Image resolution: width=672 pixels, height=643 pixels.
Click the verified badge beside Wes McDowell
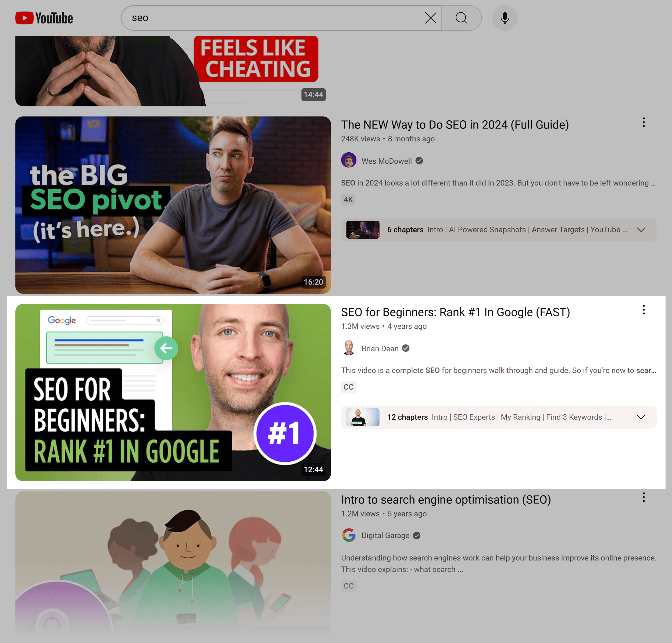[x=419, y=161]
